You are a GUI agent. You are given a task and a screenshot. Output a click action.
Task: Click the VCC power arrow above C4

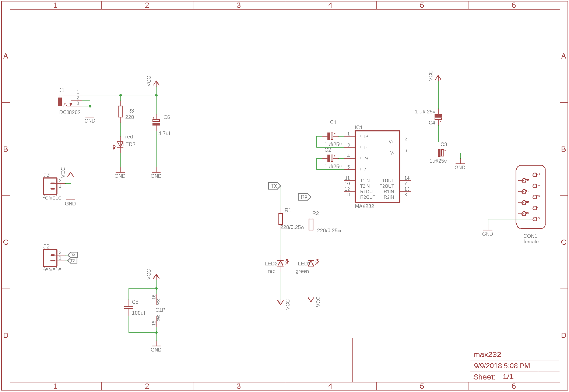(x=438, y=77)
